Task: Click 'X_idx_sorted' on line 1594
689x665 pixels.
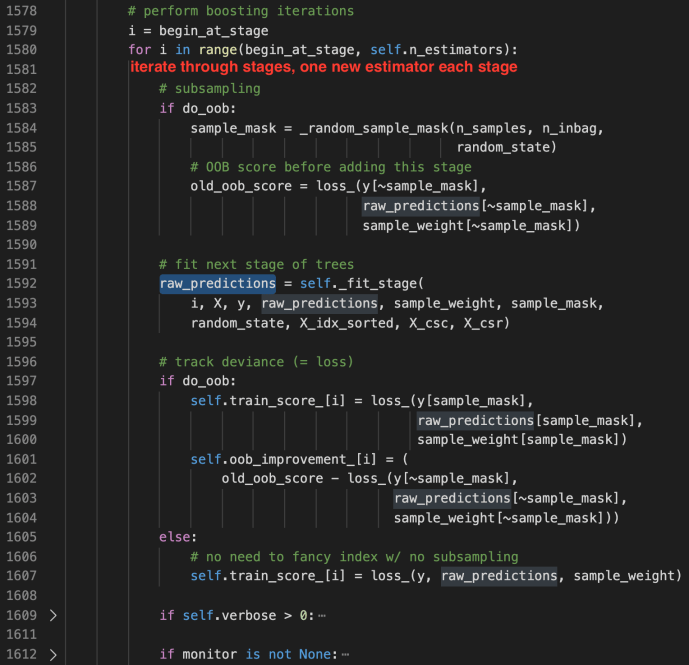Action: [x=347, y=323]
